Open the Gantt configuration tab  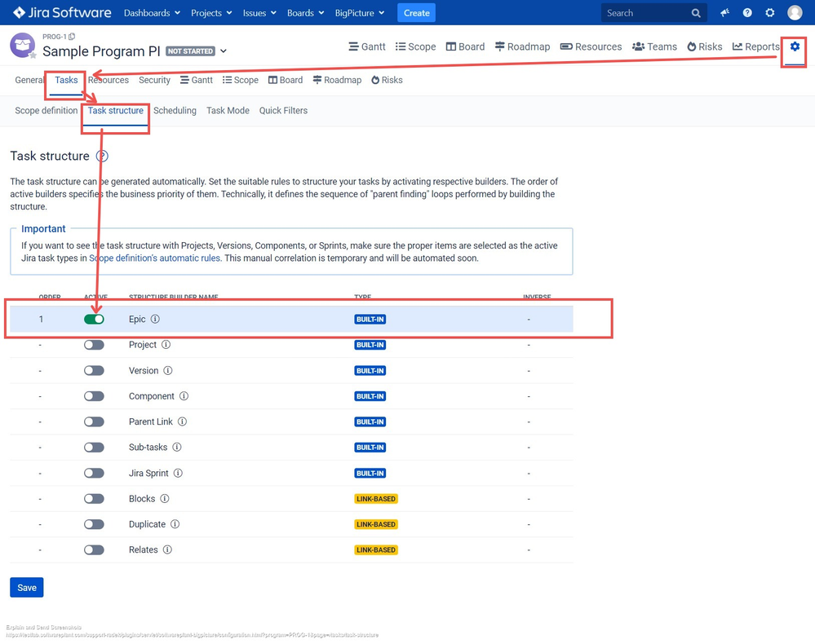197,80
